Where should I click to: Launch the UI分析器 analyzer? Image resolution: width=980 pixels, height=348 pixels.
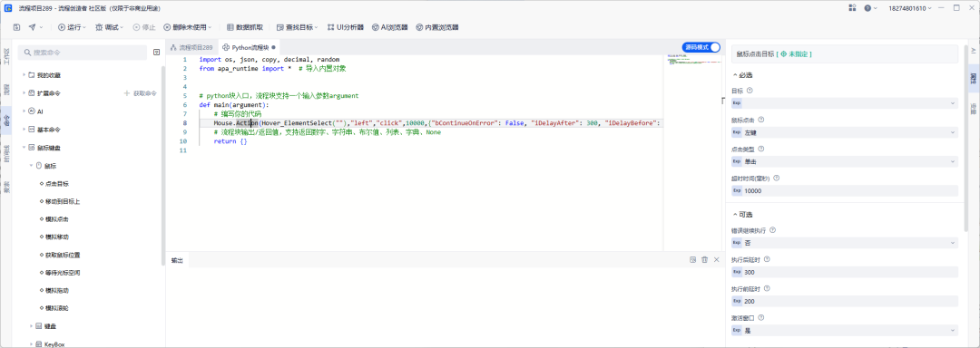[346, 27]
